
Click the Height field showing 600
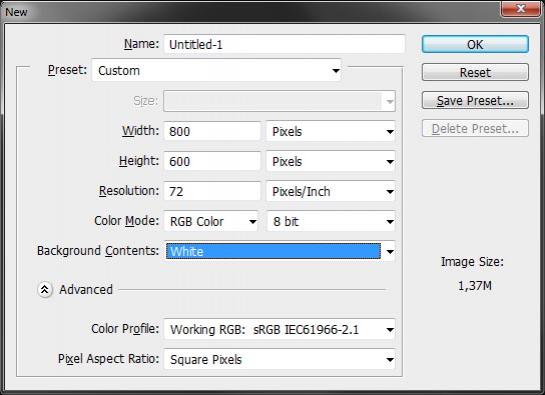[x=212, y=161]
